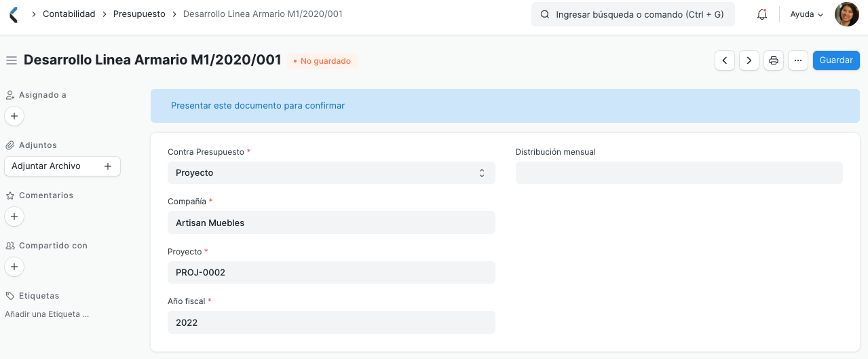Open the Ayuda dropdown
Image resolution: width=868 pixels, height=359 pixels.
[807, 14]
